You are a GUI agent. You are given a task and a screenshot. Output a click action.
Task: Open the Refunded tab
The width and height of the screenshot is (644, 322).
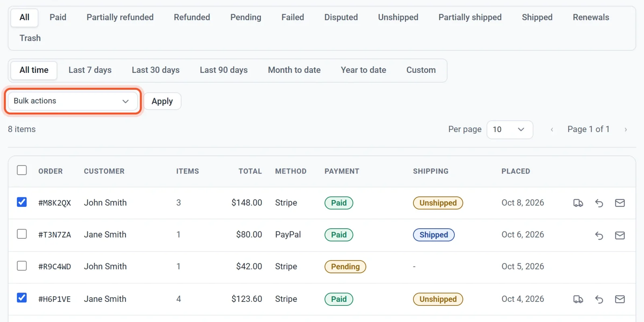click(x=192, y=17)
